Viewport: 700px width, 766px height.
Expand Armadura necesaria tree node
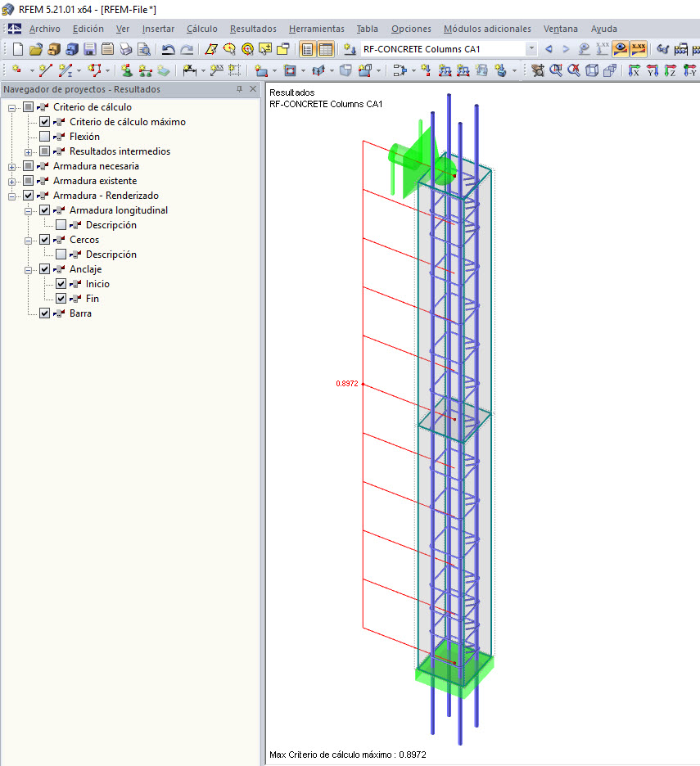click(11, 167)
